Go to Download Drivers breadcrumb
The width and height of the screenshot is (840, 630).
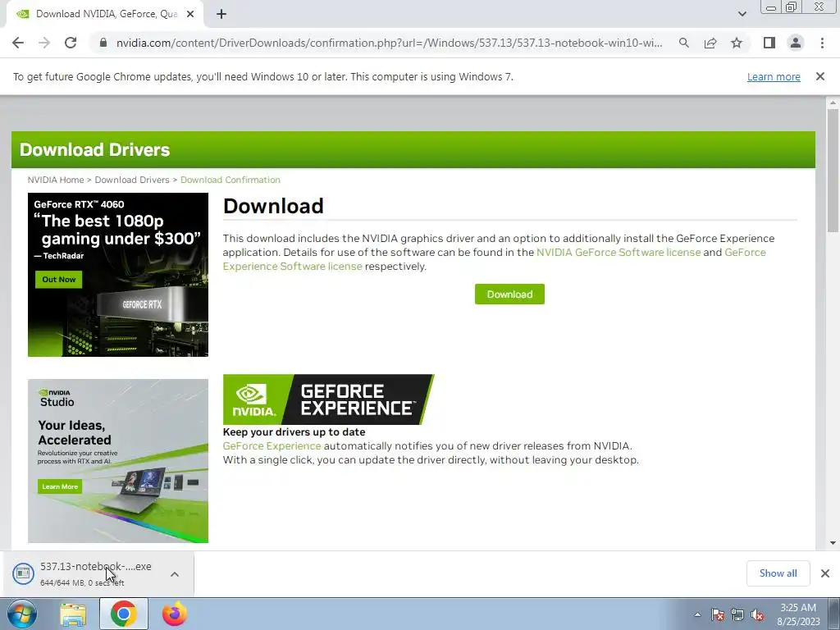pyautogui.click(x=132, y=180)
